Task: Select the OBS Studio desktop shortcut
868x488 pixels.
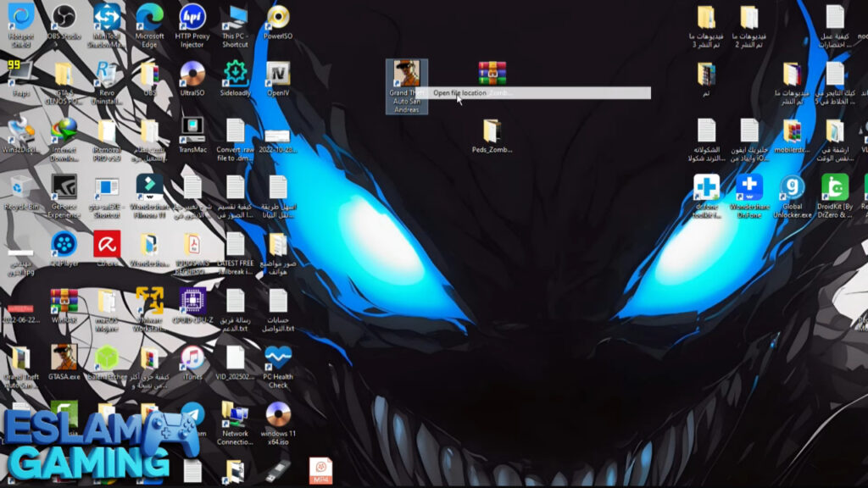Action: (64, 17)
